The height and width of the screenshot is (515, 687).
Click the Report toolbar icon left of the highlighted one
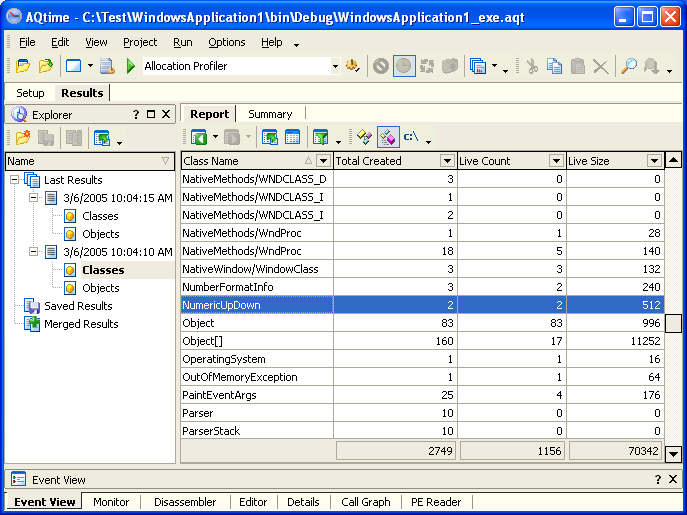coord(365,138)
